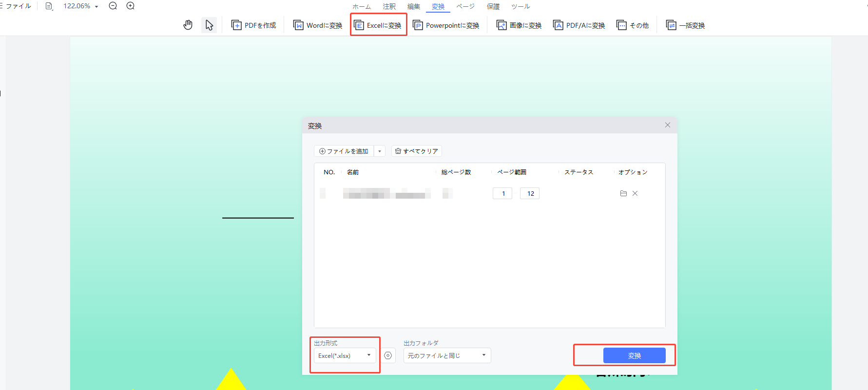Switch to the 編集 tab

[x=414, y=6]
